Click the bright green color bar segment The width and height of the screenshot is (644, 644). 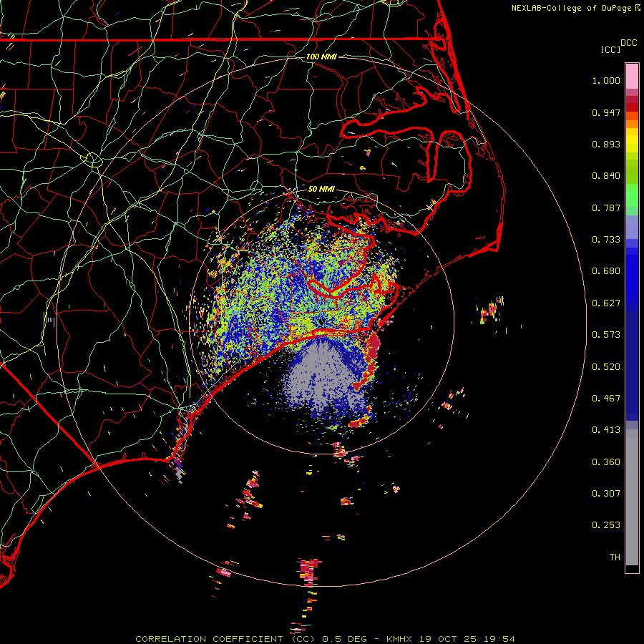coord(632,195)
